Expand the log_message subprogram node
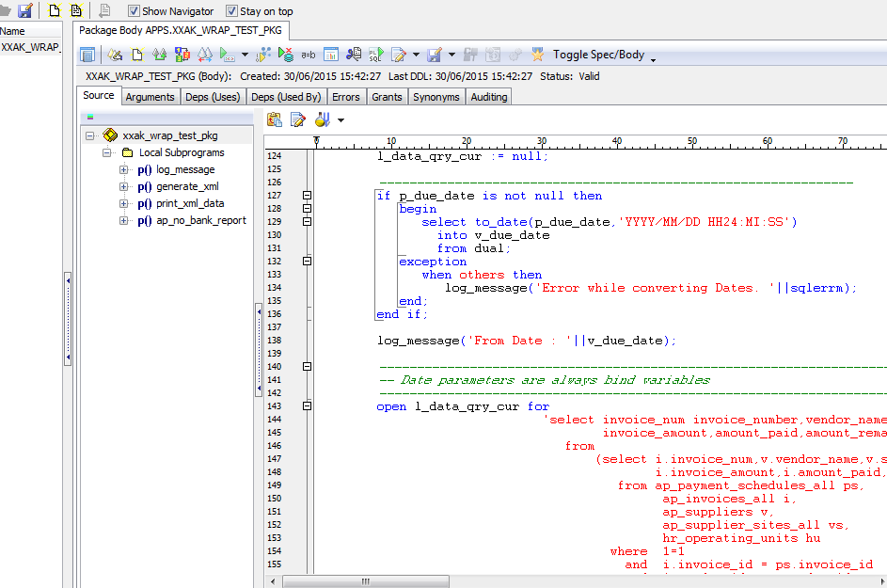887x588 pixels. tap(124, 169)
